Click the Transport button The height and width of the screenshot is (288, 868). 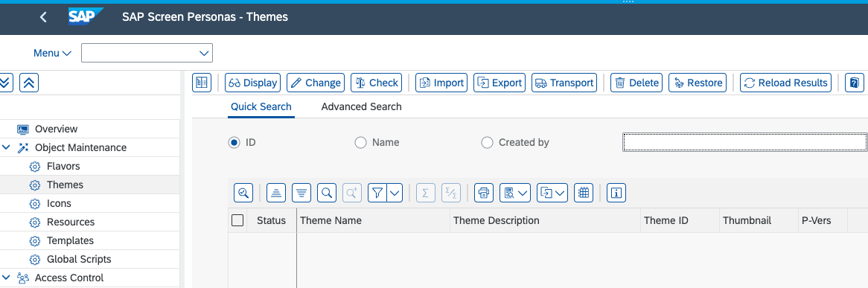[564, 83]
